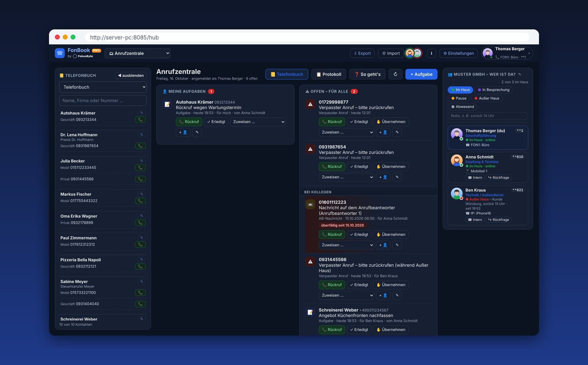
Task: Click the Import button
Action: coord(391,53)
